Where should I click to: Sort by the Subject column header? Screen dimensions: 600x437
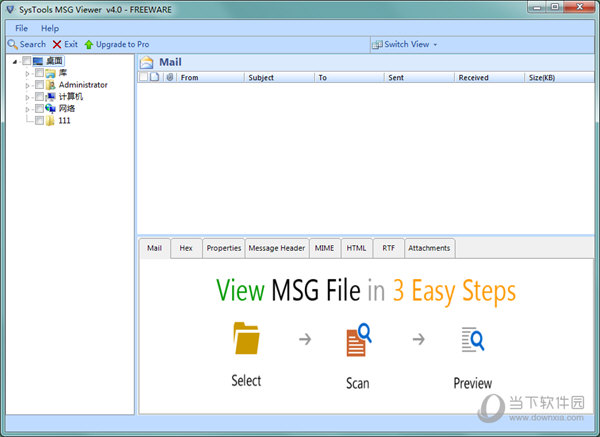coord(279,77)
